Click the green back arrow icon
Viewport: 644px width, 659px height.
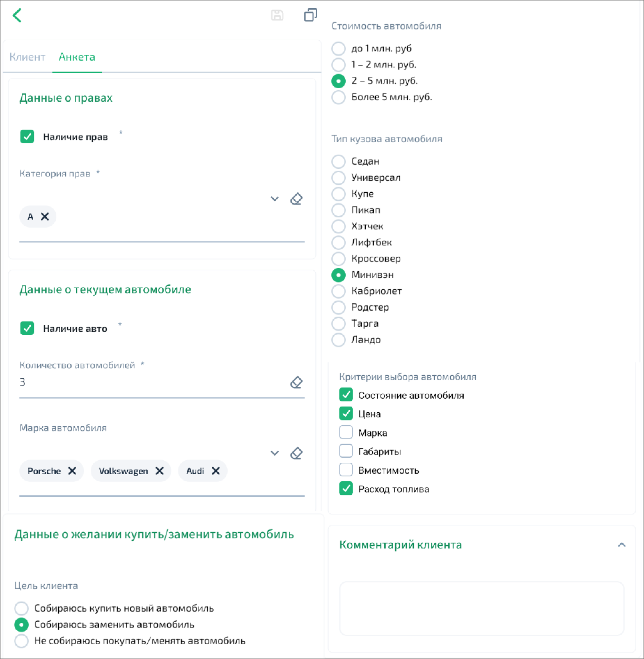coord(17,16)
